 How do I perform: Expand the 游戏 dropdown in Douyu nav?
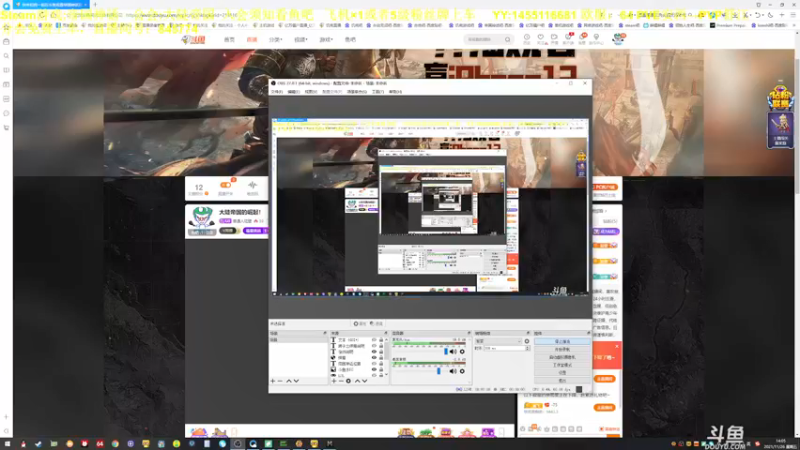326,39
